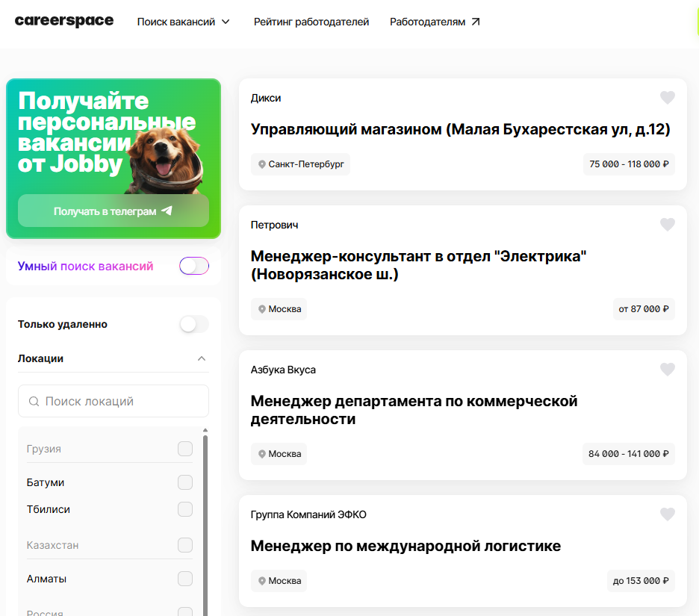Click the locations list scrollbar

click(205, 525)
